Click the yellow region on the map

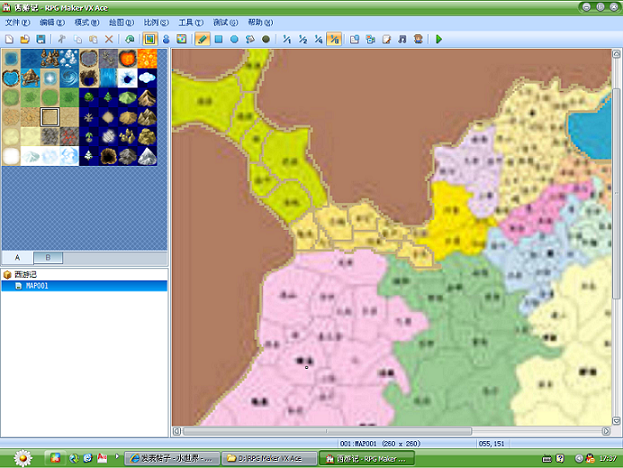(453, 222)
